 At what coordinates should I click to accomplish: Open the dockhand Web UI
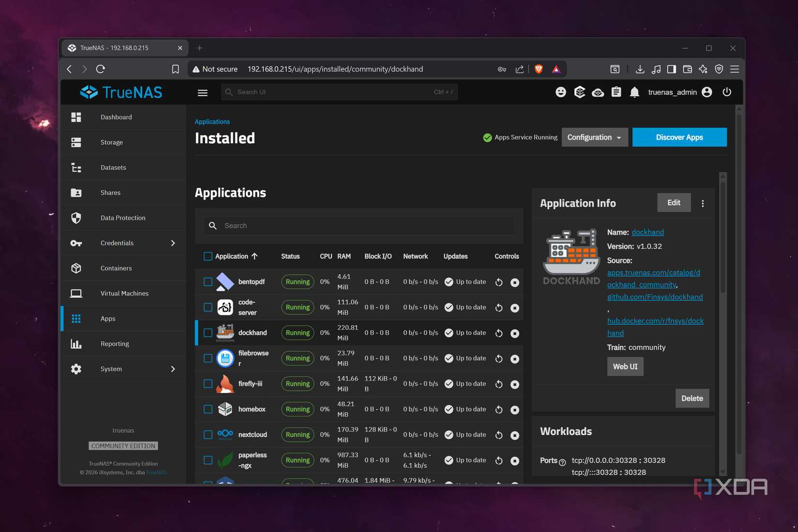(625, 367)
